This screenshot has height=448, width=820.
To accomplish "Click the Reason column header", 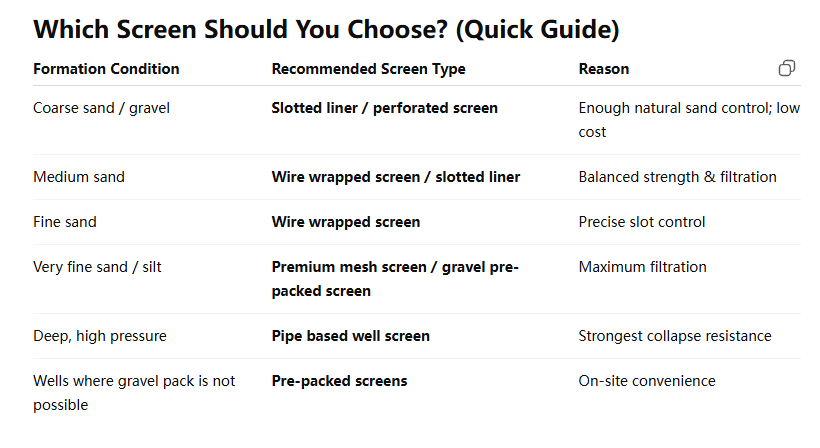I will [604, 69].
